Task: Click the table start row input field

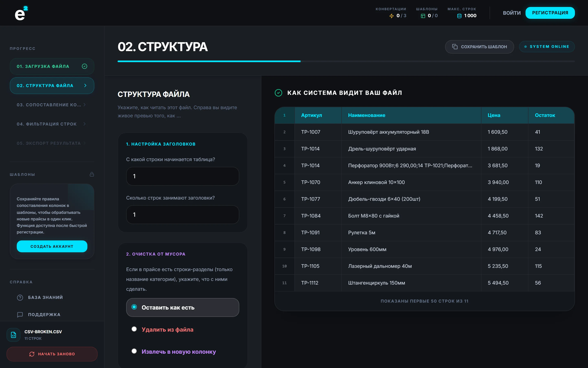Action: tap(183, 176)
